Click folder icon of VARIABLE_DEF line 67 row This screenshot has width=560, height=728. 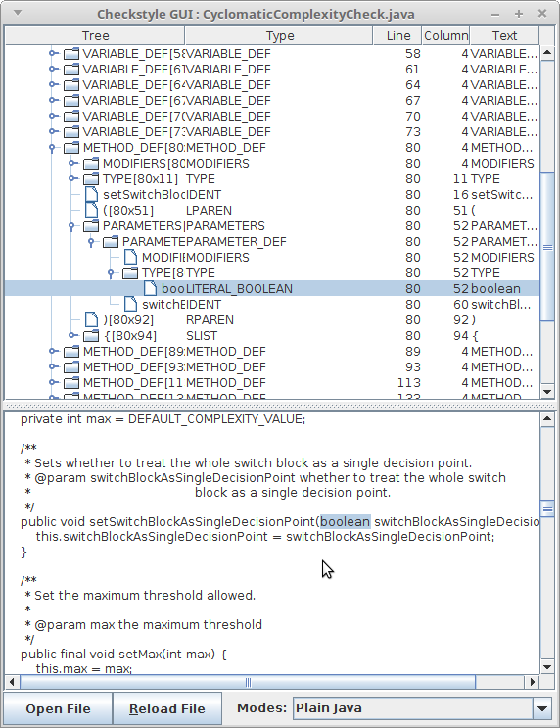click(x=71, y=101)
